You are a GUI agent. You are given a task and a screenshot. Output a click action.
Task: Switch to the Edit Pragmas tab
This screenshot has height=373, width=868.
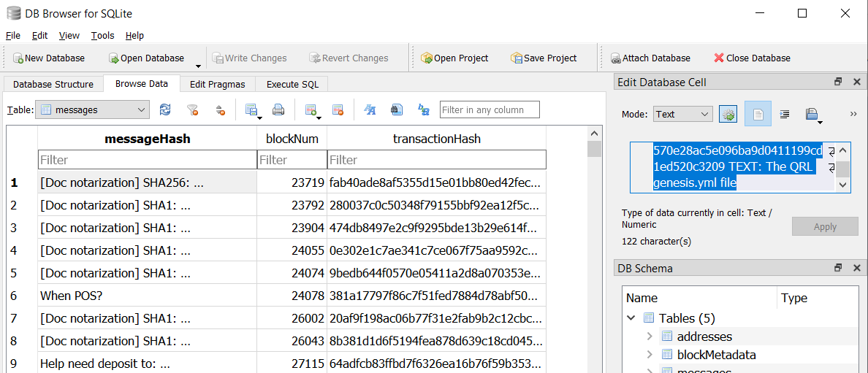(218, 84)
